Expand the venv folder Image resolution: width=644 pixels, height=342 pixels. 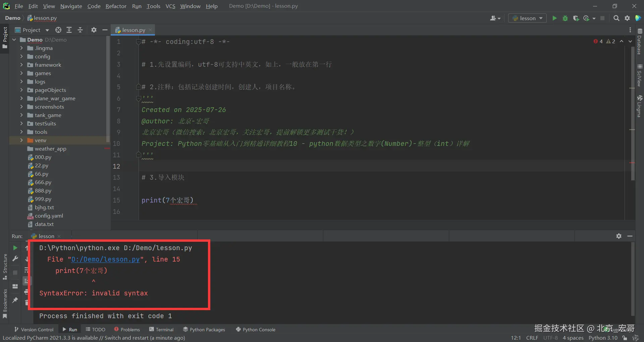click(21, 140)
